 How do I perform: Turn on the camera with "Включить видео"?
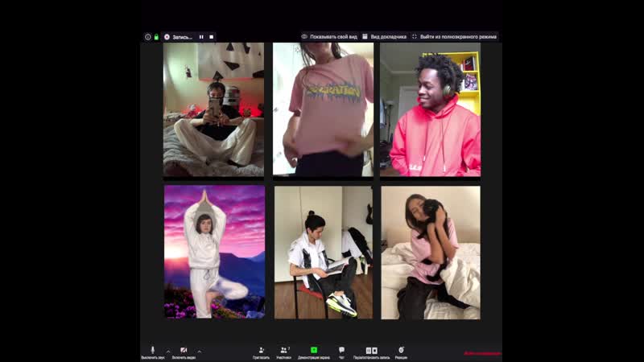click(184, 352)
